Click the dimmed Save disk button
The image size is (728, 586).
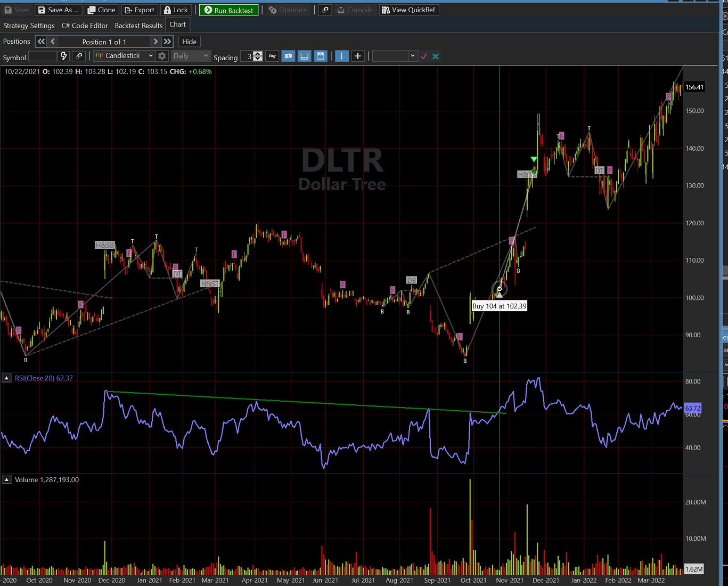click(x=17, y=10)
